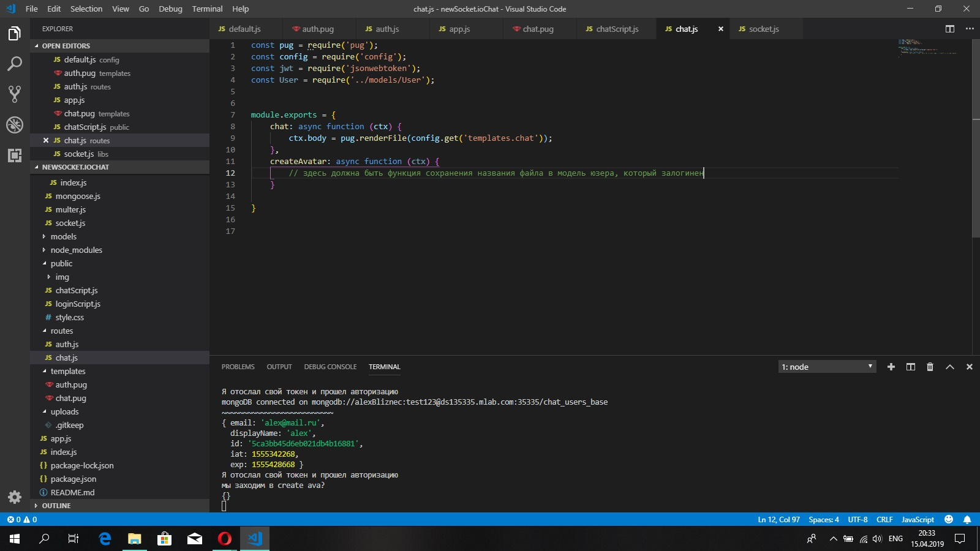Open errors and warnings status indicator
Screen dimensions: 980x551
coord(22,519)
